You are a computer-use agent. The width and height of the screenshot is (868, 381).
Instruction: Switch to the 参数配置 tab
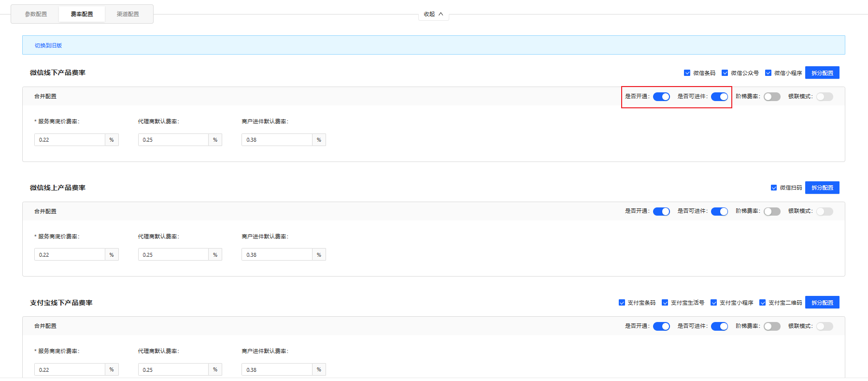36,14
